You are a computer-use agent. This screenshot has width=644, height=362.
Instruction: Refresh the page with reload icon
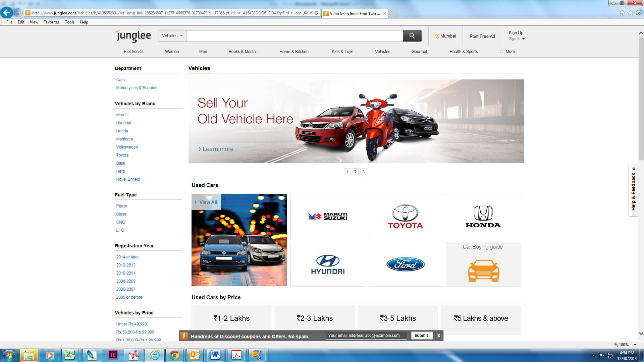click(x=316, y=13)
